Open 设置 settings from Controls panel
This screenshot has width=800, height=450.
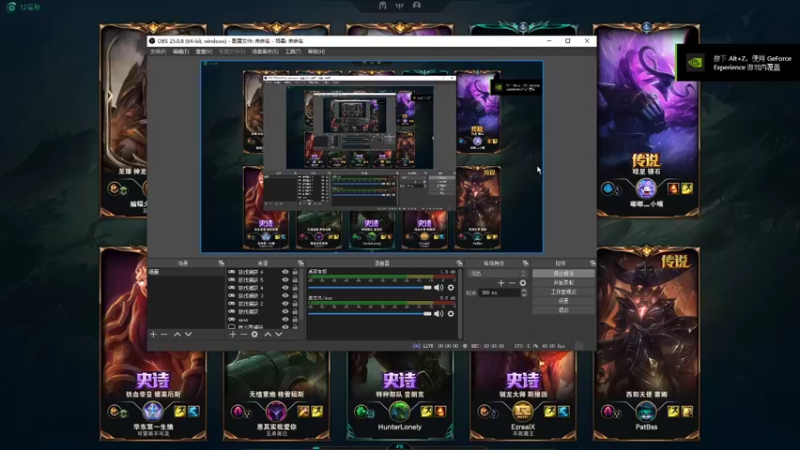tap(563, 301)
